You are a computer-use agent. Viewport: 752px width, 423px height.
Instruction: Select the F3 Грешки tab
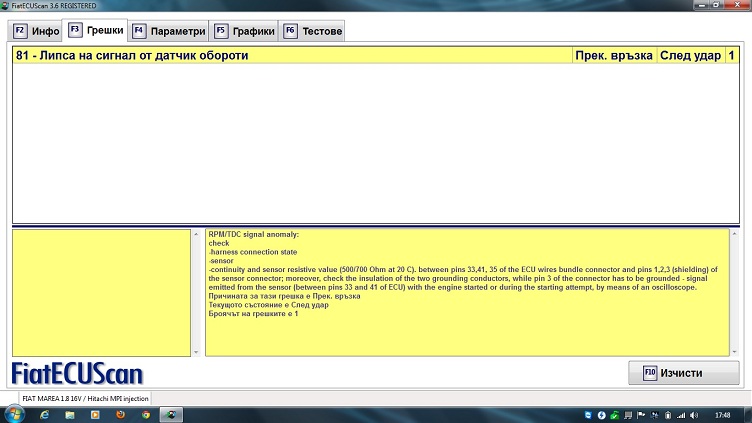(97, 31)
